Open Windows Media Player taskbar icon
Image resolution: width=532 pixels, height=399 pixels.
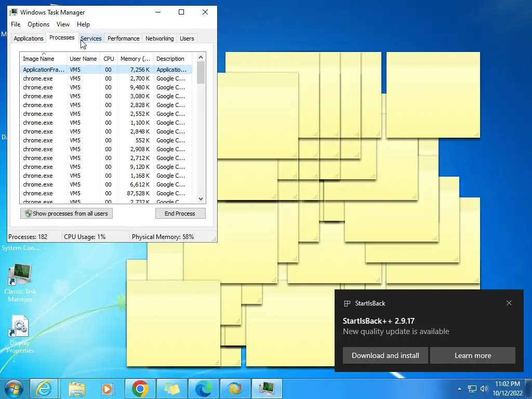(108, 389)
